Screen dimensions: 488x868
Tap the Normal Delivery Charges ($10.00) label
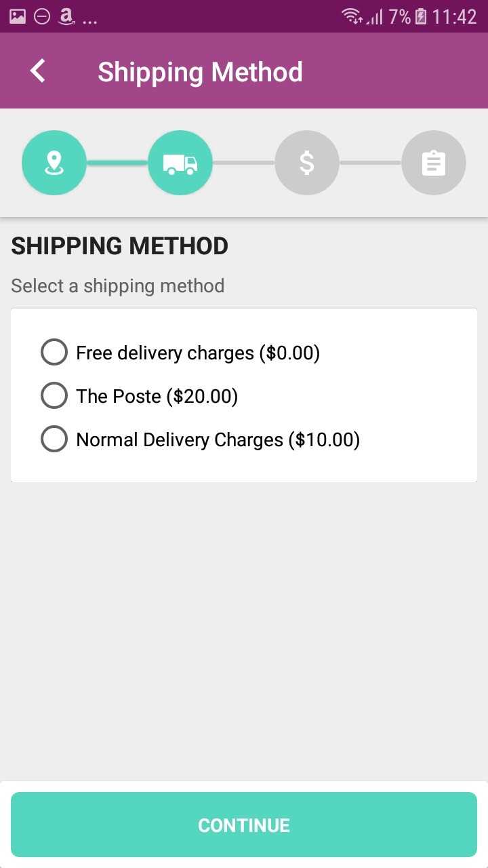click(218, 439)
